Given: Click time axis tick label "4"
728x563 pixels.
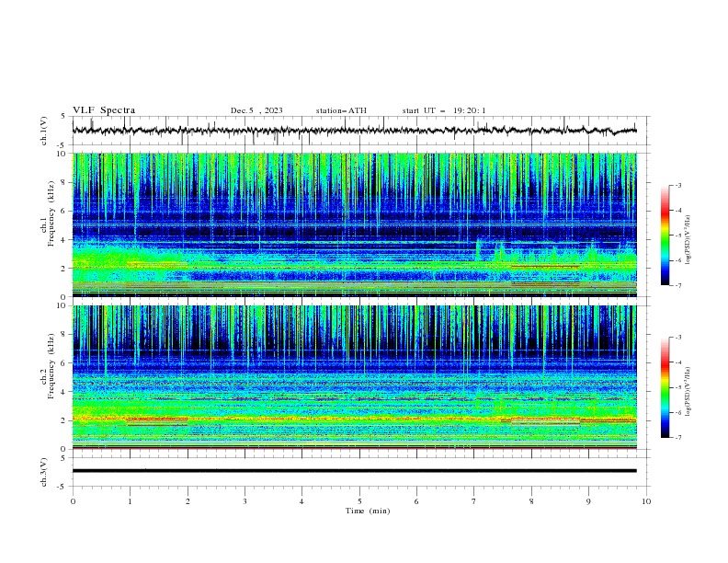Looking at the screenshot, I should (301, 501).
